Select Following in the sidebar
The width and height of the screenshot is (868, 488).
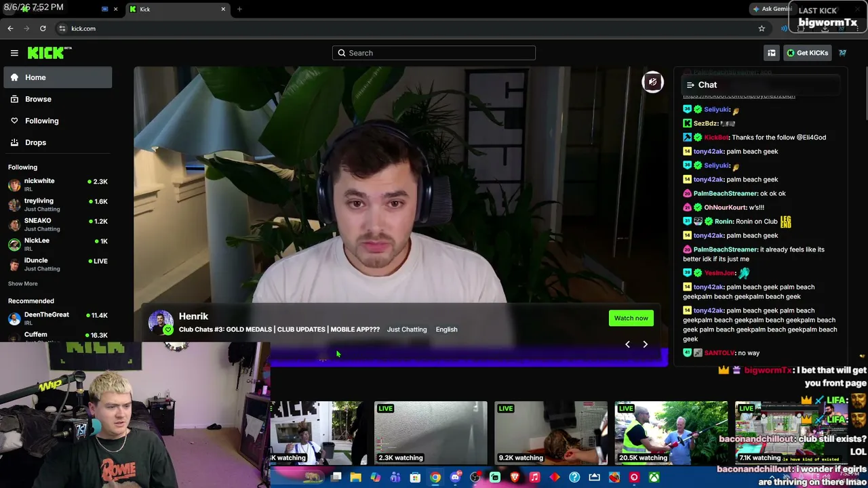58,121
